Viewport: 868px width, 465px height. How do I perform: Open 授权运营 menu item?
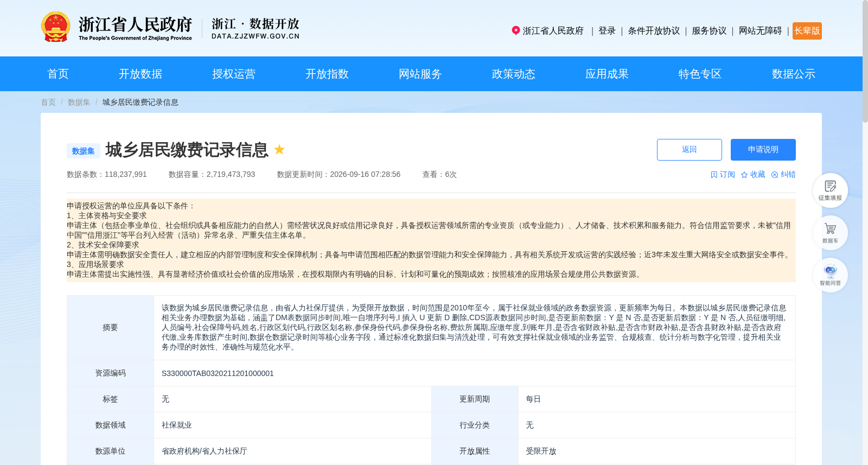pyautogui.click(x=234, y=74)
